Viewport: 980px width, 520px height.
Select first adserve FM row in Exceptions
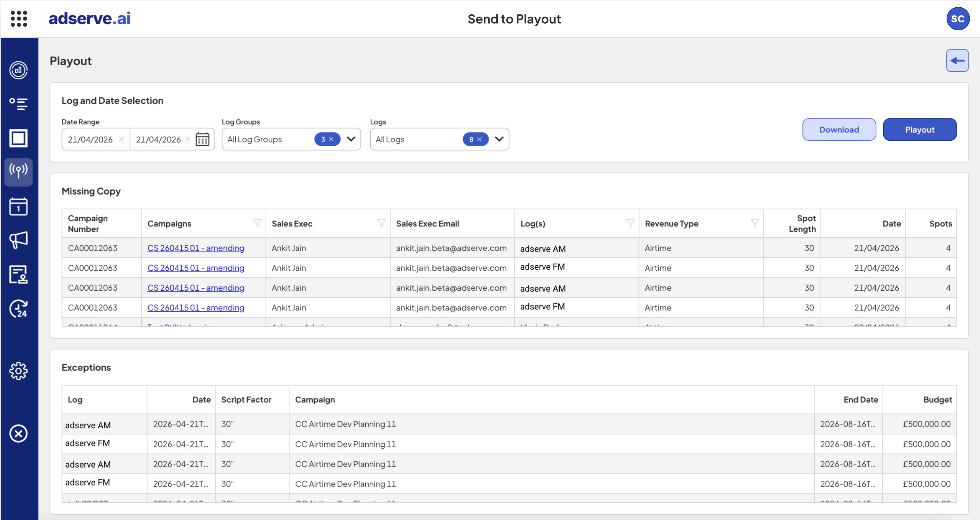[x=509, y=444]
